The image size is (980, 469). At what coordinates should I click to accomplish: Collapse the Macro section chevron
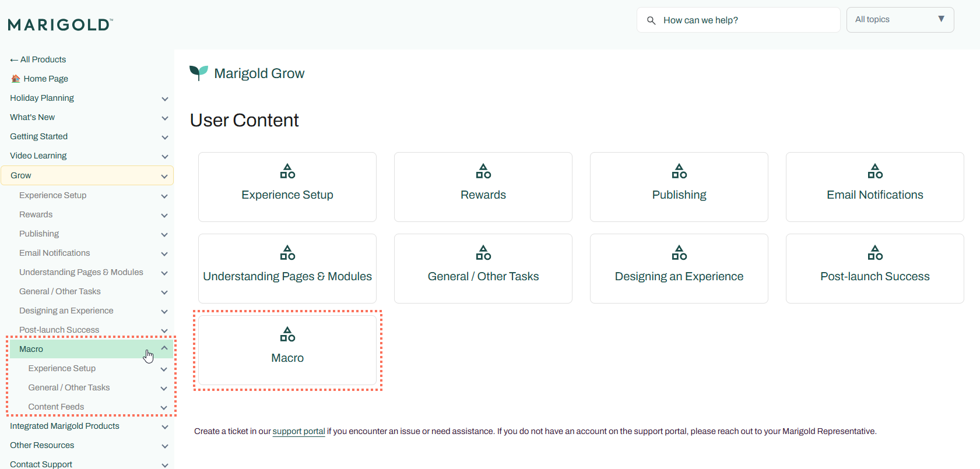(x=164, y=348)
